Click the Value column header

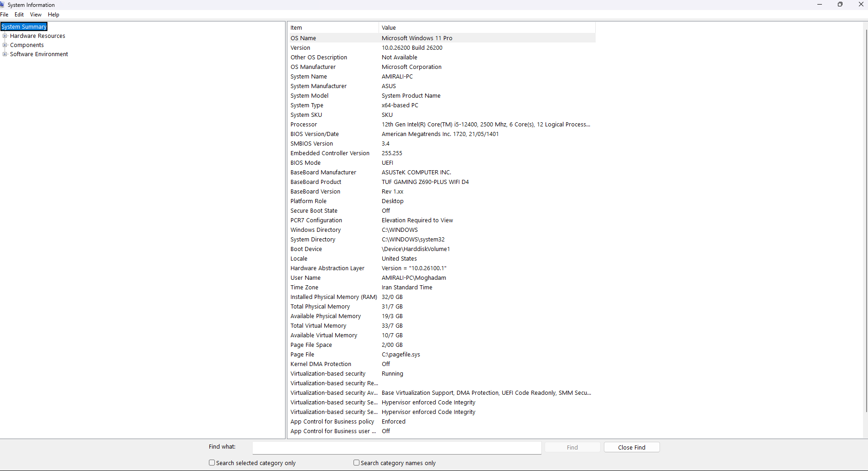[487, 27]
